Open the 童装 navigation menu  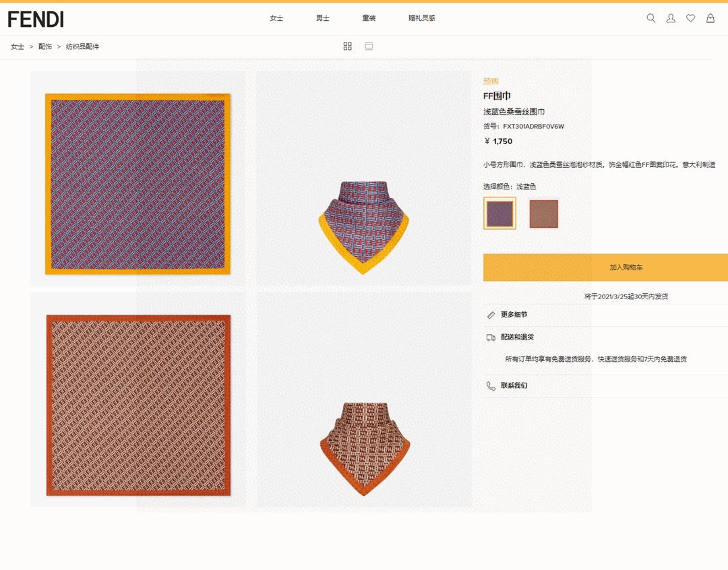point(369,18)
